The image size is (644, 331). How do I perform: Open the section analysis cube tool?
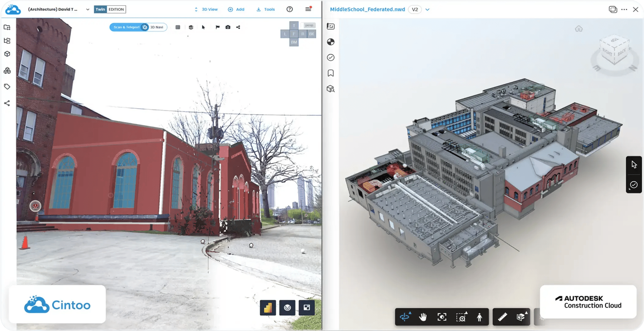coord(520,317)
